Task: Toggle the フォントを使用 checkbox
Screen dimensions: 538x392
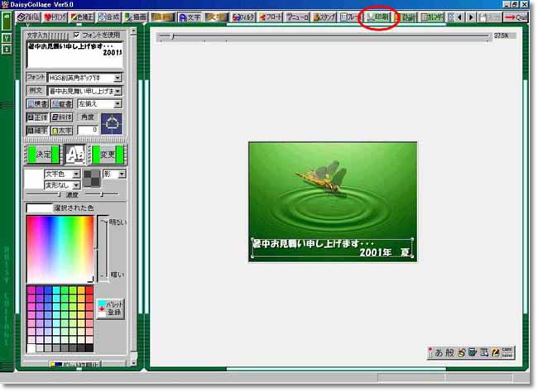Action: tap(76, 35)
